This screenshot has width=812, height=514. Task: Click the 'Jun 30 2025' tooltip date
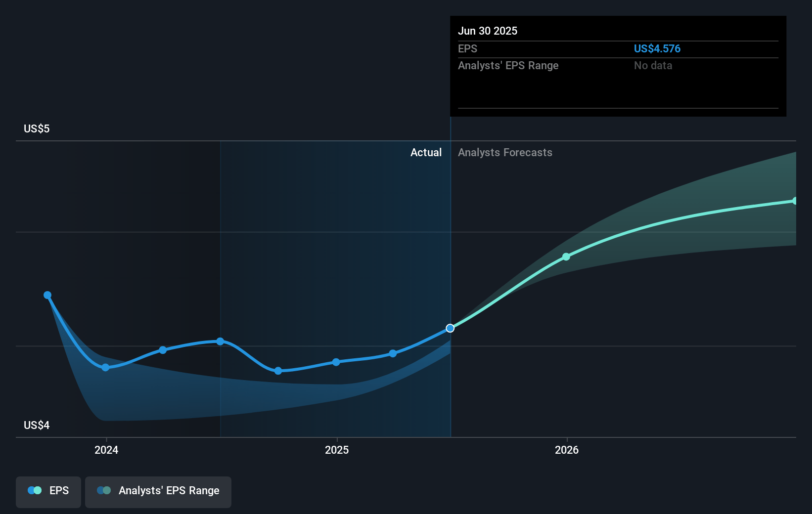[x=488, y=31]
